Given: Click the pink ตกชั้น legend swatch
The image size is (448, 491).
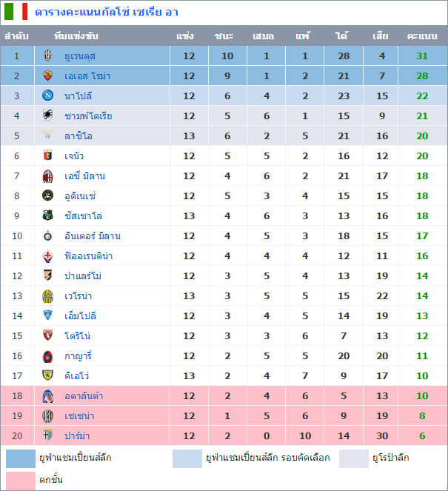Looking at the screenshot, I should point(20,479).
